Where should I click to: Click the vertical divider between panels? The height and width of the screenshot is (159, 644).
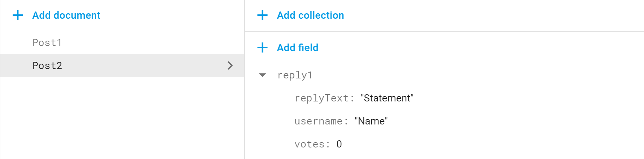(245, 79)
